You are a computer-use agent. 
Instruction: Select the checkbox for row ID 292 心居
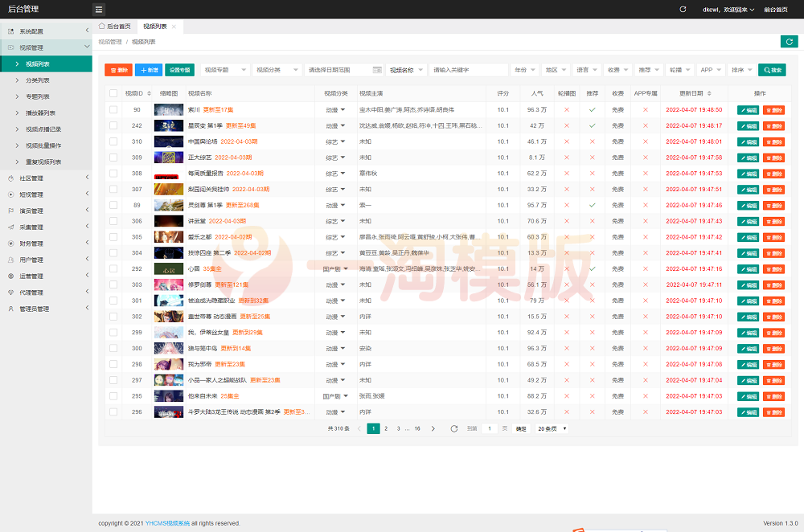click(x=113, y=268)
